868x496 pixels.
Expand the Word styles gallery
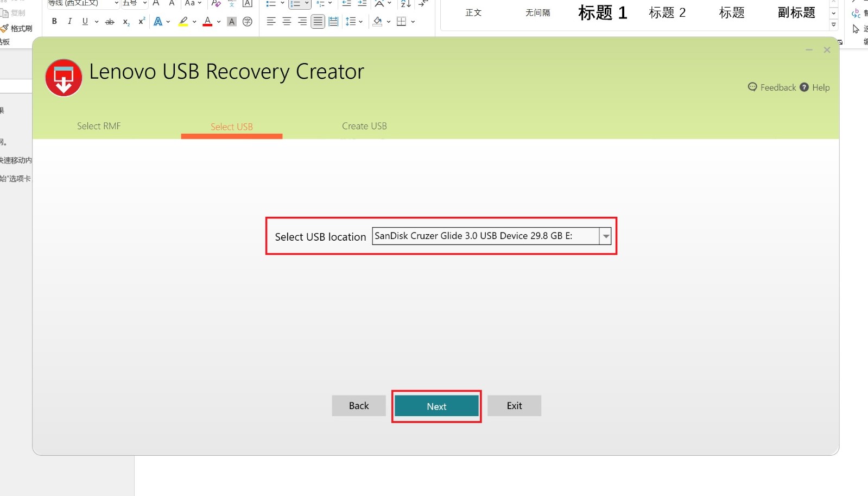pyautogui.click(x=834, y=25)
